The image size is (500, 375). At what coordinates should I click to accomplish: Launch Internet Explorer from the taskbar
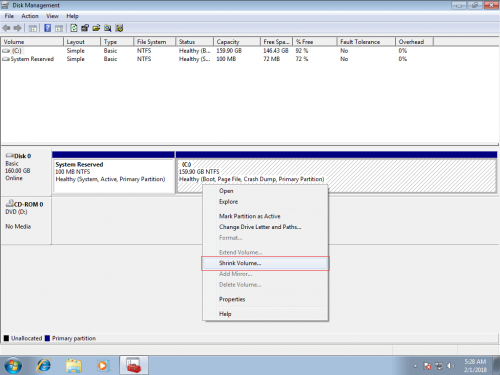coord(44,366)
